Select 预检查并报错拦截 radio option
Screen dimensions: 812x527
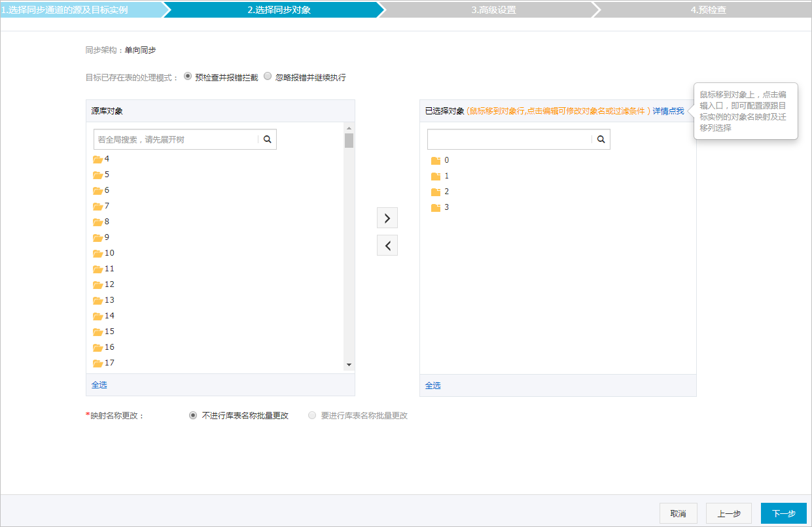(187, 76)
